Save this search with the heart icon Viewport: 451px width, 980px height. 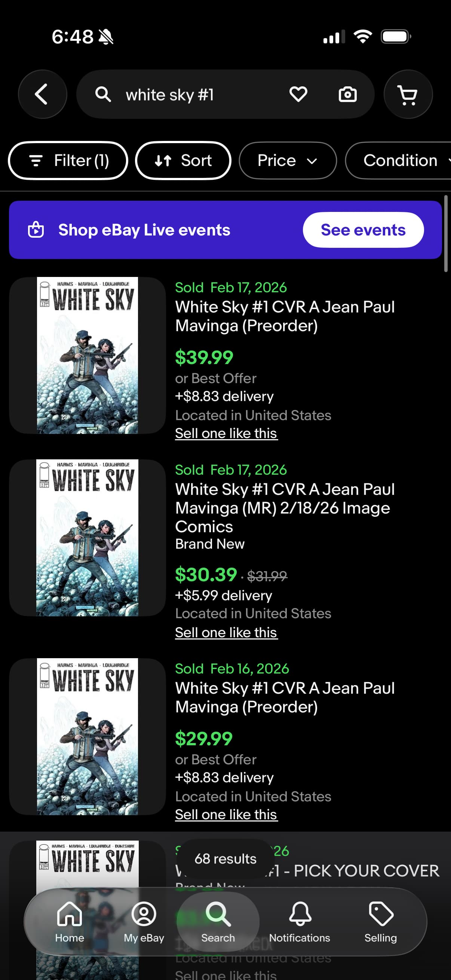298,94
